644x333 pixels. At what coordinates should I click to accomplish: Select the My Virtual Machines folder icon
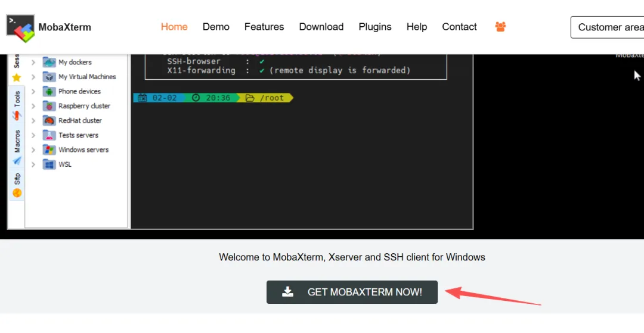[49, 77]
